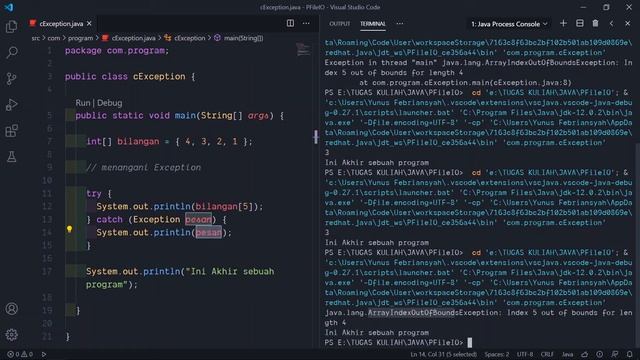
Task: Open panel more tabs ellipsis
Action: 400,24
